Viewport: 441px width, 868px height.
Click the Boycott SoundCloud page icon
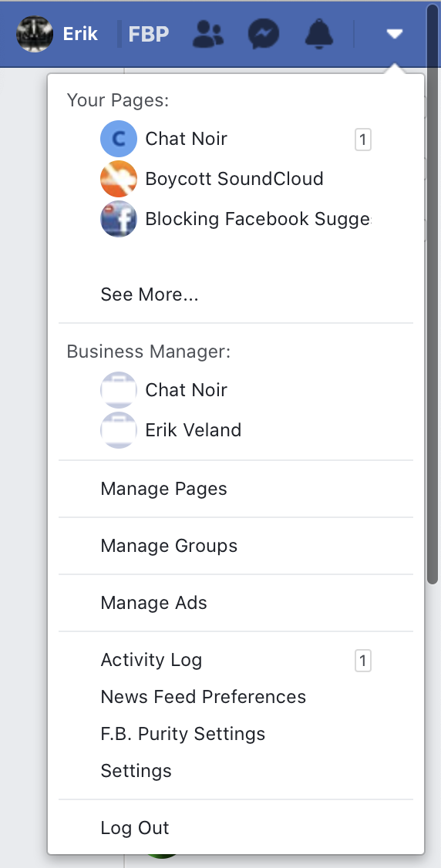tap(119, 179)
